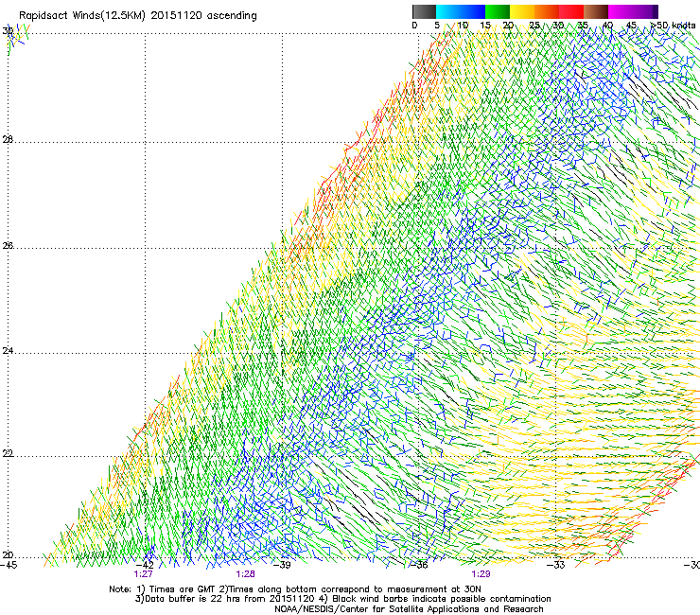The width and height of the screenshot is (700, 615).
Task: Click the '25' label under the color bar
Action: [x=534, y=26]
